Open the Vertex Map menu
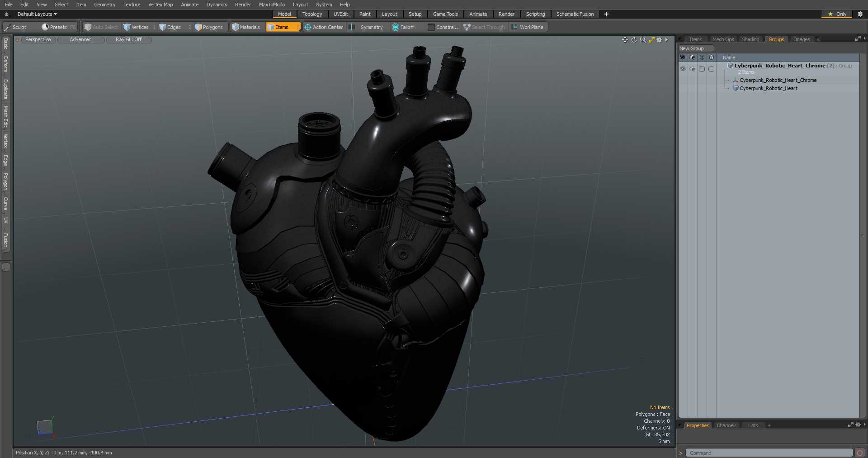 [x=160, y=5]
